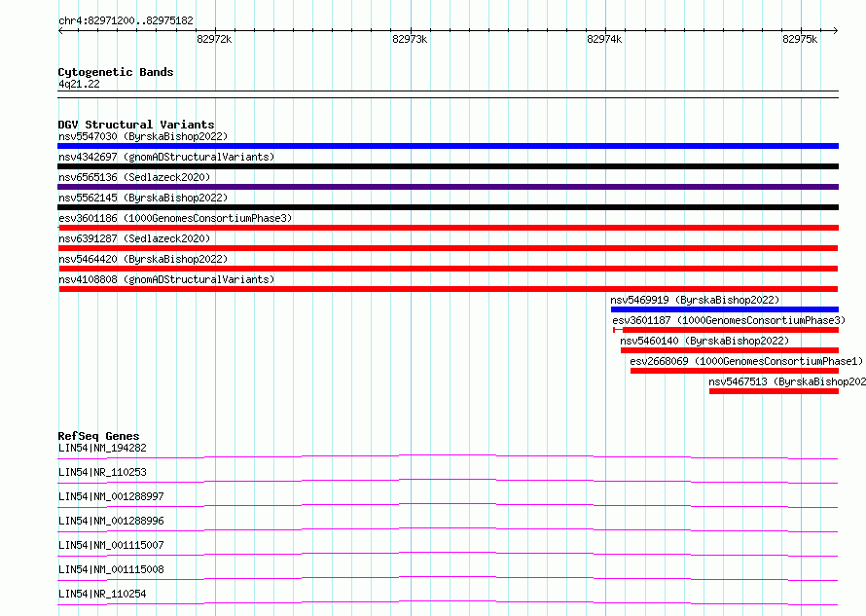Click the red bar under esv2668069
The width and height of the screenshot is (866, 616).
(735, 371)
